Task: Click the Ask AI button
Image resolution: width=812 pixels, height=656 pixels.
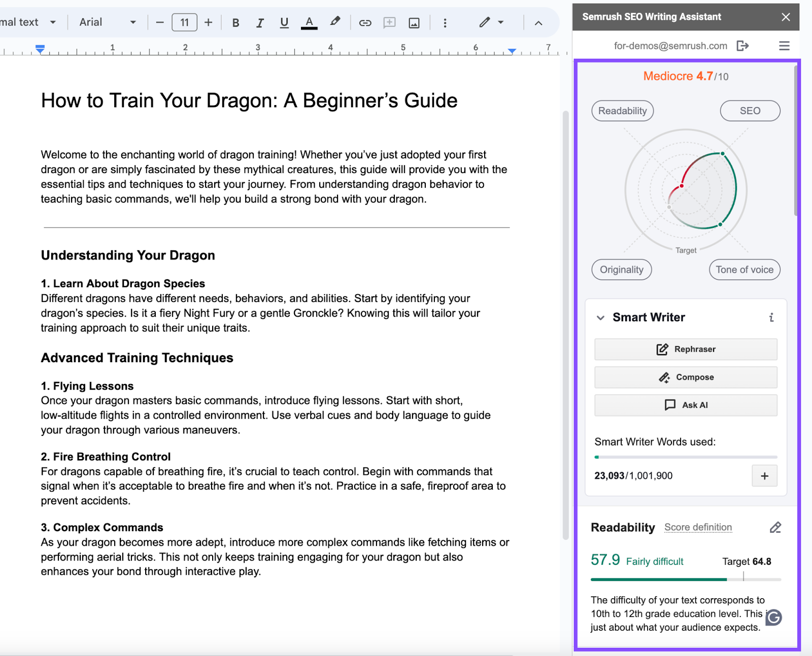Action: click(x=686, y=405)
